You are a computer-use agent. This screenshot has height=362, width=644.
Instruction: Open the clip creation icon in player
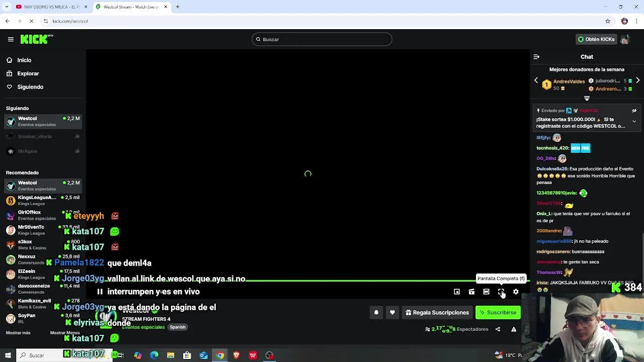coord(471,292)
